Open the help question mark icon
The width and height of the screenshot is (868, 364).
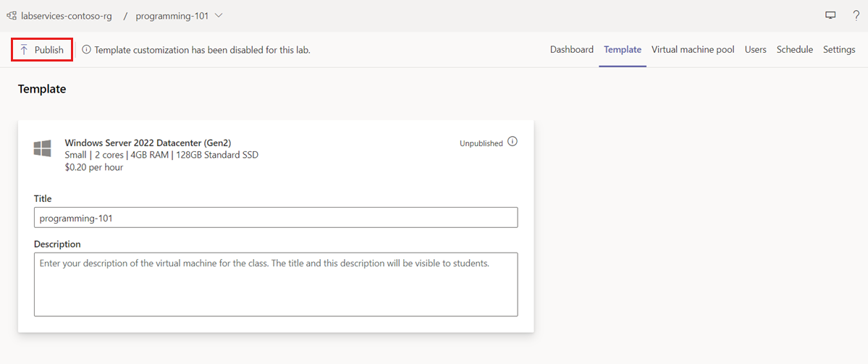(x=856, y=16)
